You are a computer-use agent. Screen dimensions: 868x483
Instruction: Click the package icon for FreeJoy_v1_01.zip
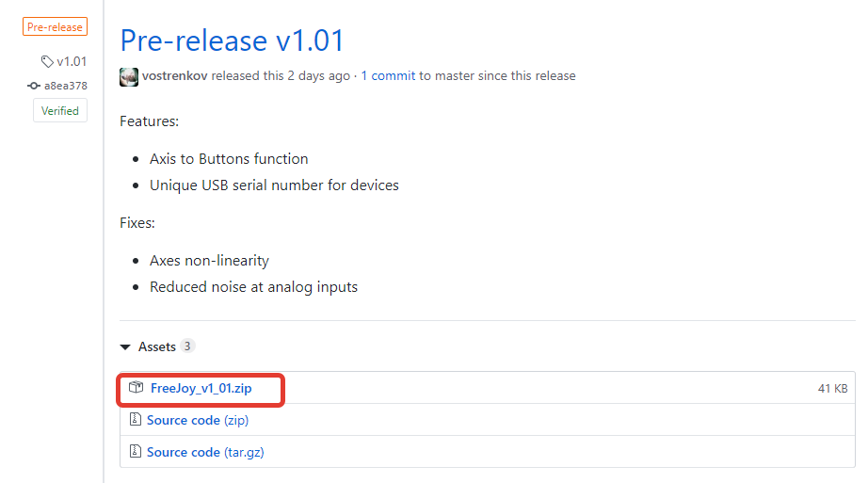coord(136,388)
